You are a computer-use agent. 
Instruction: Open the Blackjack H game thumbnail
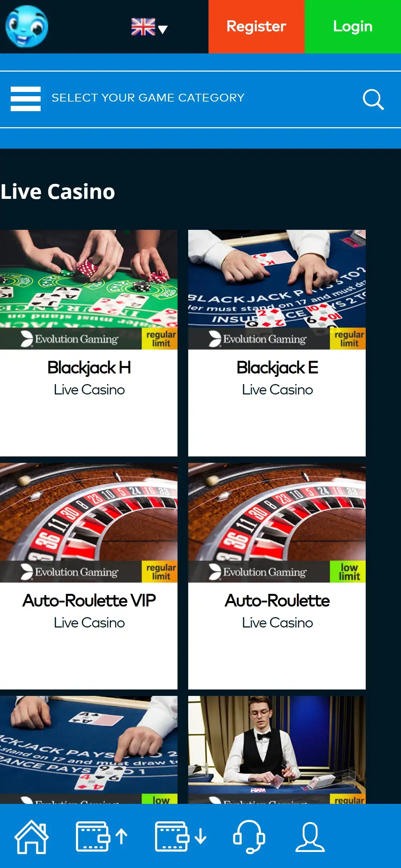click(x=89, y=289)
